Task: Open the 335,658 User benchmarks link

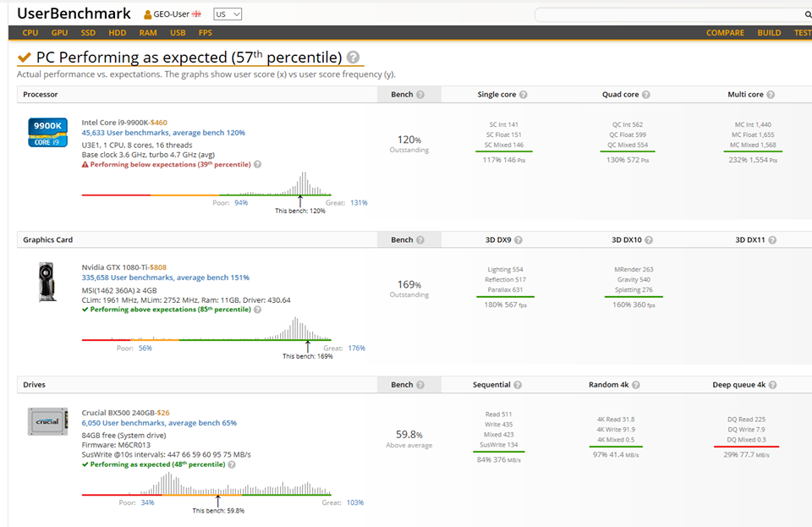Action: (x=165, y=277)
